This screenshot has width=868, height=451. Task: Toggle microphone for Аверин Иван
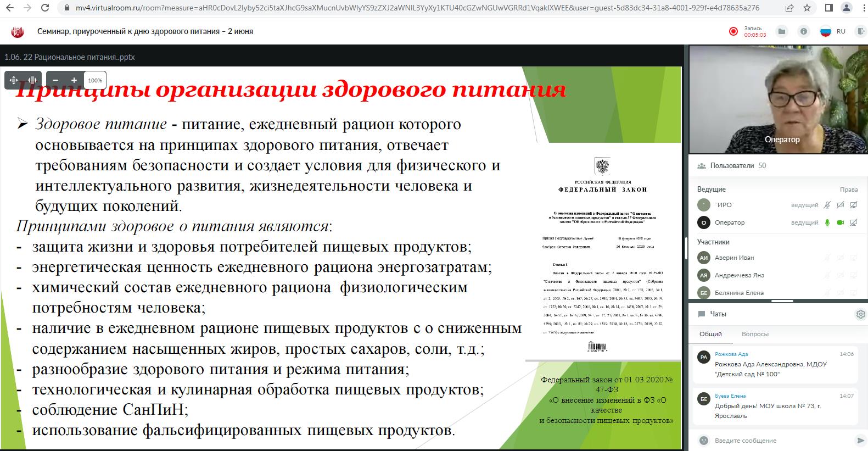coord(827,258)
